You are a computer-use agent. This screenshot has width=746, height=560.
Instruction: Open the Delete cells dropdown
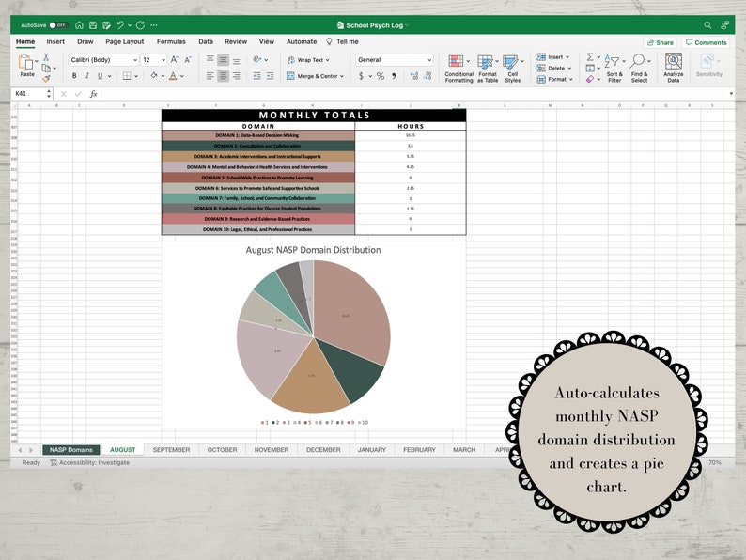554,68
